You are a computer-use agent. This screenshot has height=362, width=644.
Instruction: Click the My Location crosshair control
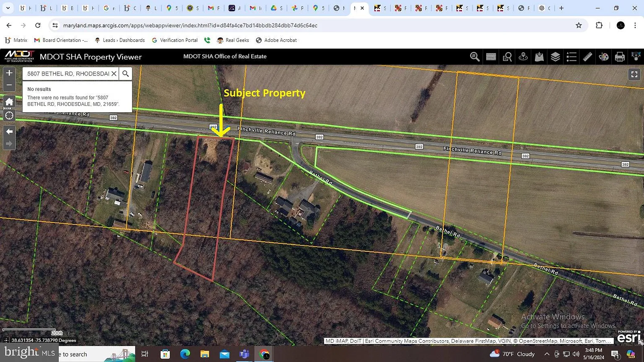tap(9, 115)
